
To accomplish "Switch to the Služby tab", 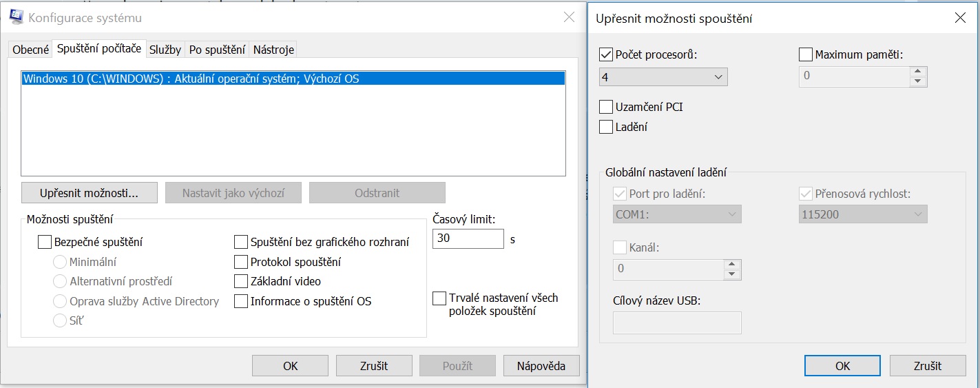I will (165, 50).
